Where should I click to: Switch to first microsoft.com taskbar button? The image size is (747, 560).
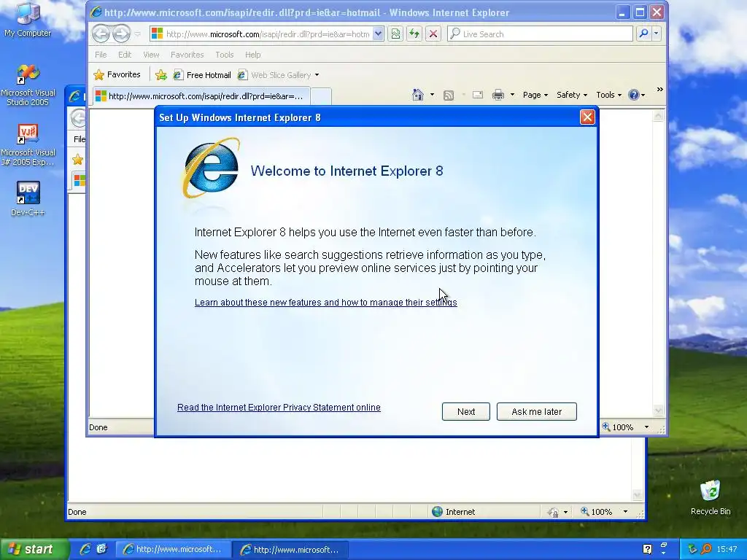pyautogui.click(x=174, y=549)
